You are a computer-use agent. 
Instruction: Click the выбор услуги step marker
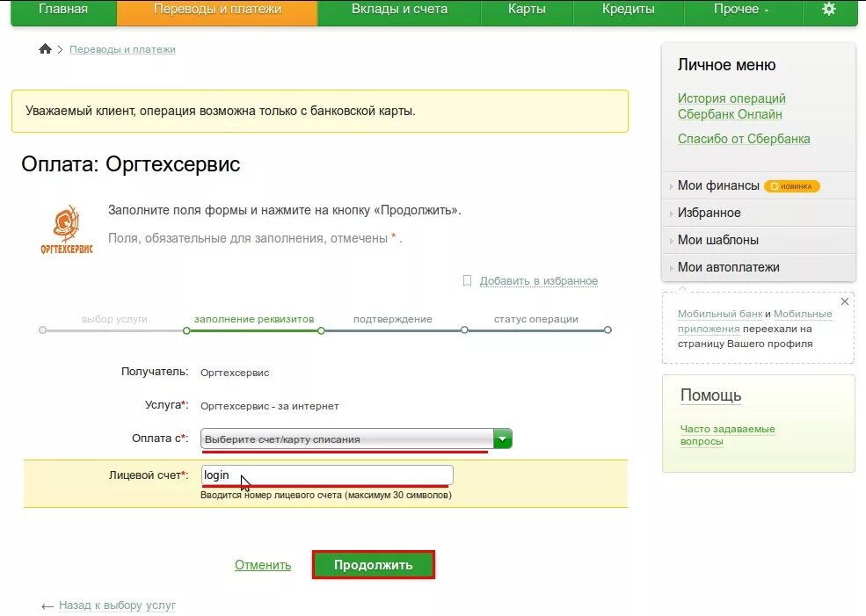42,330
